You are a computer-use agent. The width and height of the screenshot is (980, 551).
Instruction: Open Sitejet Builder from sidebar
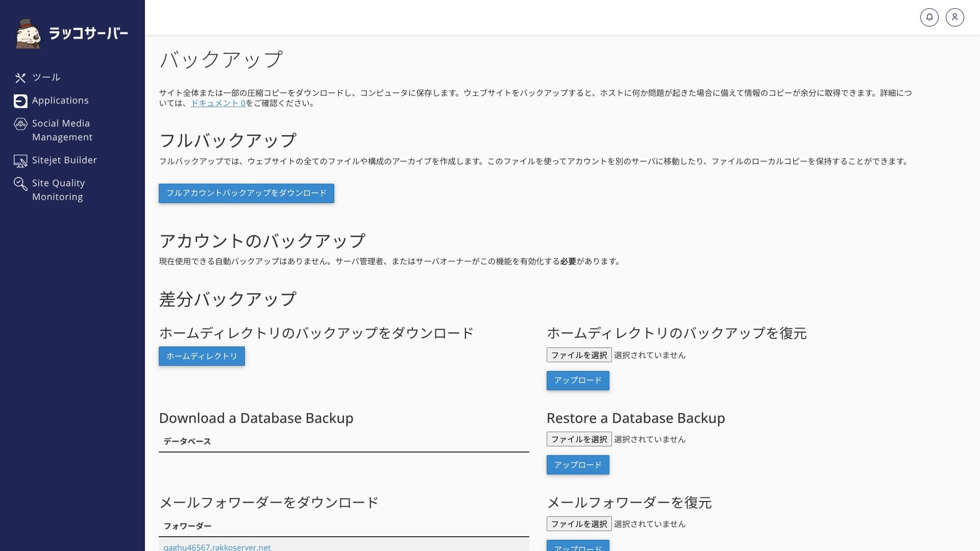click(x=64, y=160)
